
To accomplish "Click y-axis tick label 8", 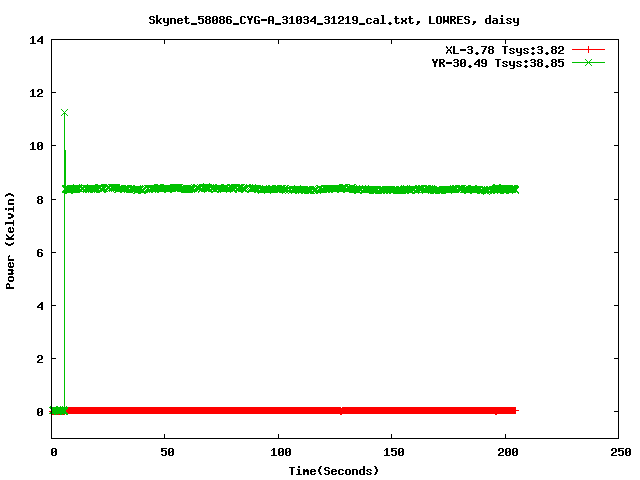I will click(40, 200).
